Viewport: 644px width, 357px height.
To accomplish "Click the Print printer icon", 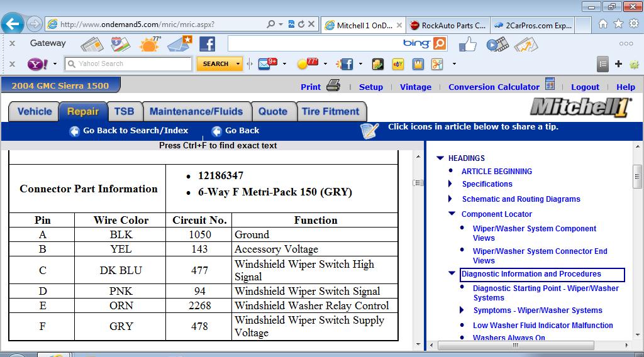I will [x=333, y=85].
